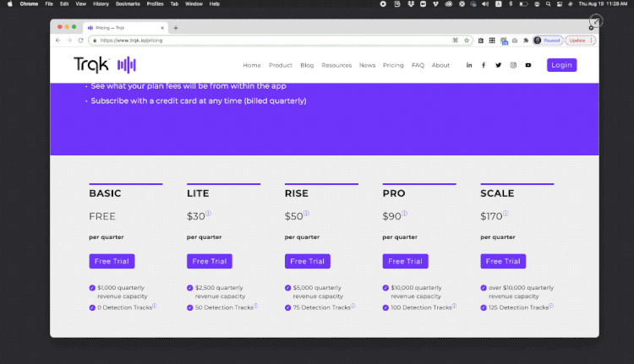The height and width of the screenshot is (364, 634).
Task: Click info icon beside 0 Detection Tracks
Action: coord(155,306)
